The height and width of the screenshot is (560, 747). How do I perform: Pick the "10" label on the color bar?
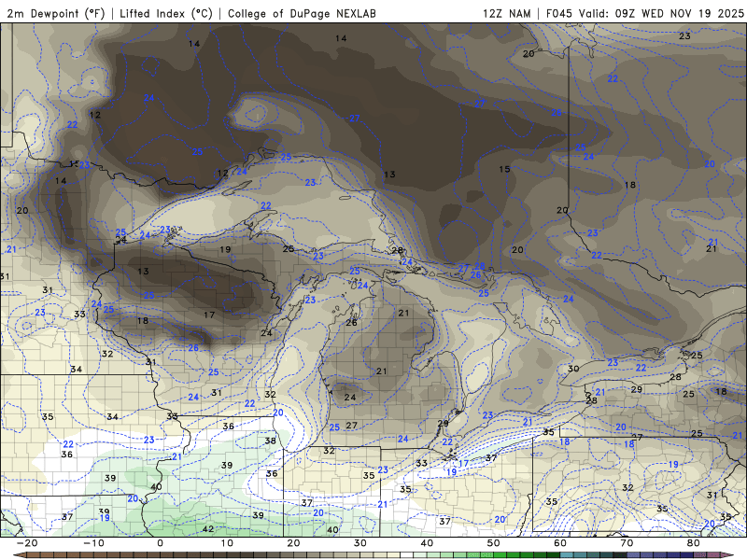(x=227, y=543)
